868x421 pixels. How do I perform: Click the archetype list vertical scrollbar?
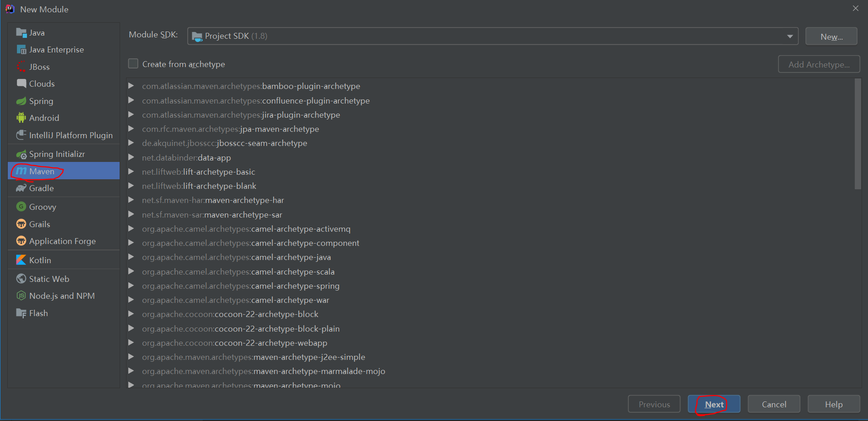click(857, 134)
